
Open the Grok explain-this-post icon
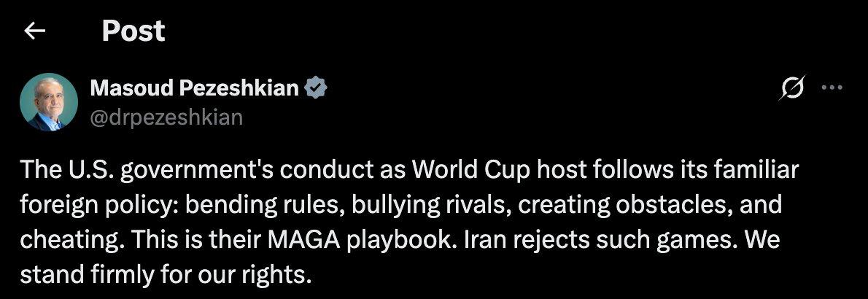[x=791, y=88]
